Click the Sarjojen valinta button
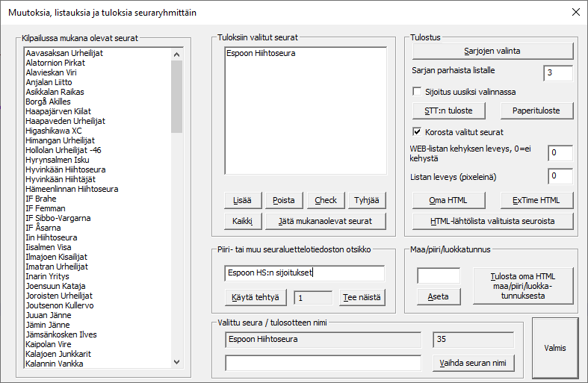This screenshot has width=588, height=383. pos(492,51)
